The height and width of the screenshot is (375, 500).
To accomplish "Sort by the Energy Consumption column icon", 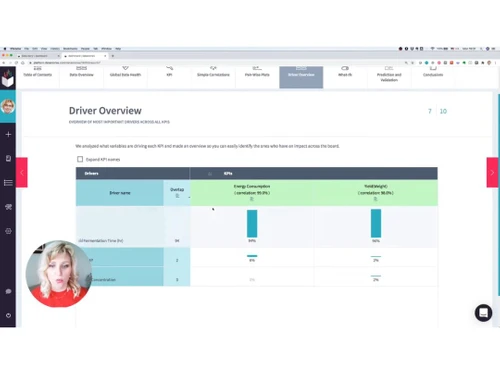I will coord(252,199).
